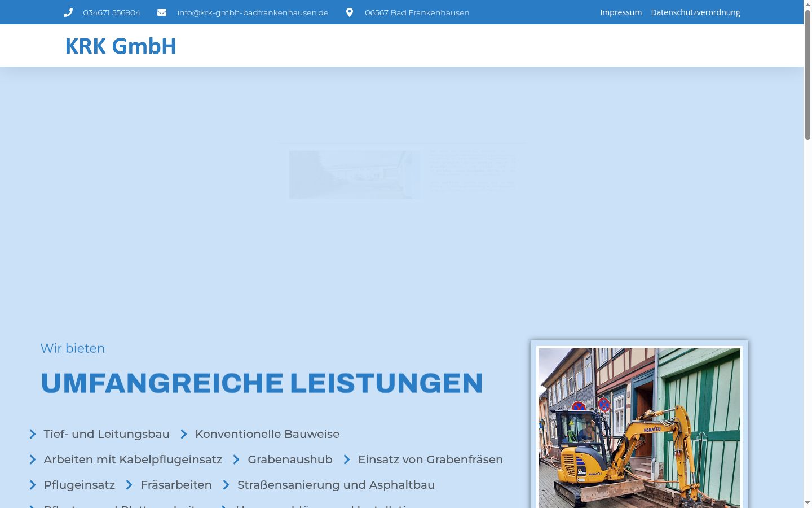Click chevron beside Fräsarbeiten

click(129, 485)
